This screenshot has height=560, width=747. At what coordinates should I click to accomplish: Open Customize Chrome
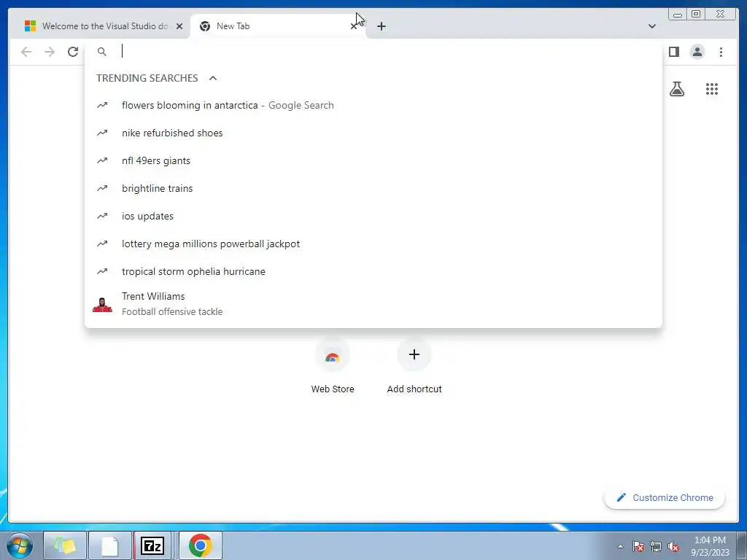(665, 497)
